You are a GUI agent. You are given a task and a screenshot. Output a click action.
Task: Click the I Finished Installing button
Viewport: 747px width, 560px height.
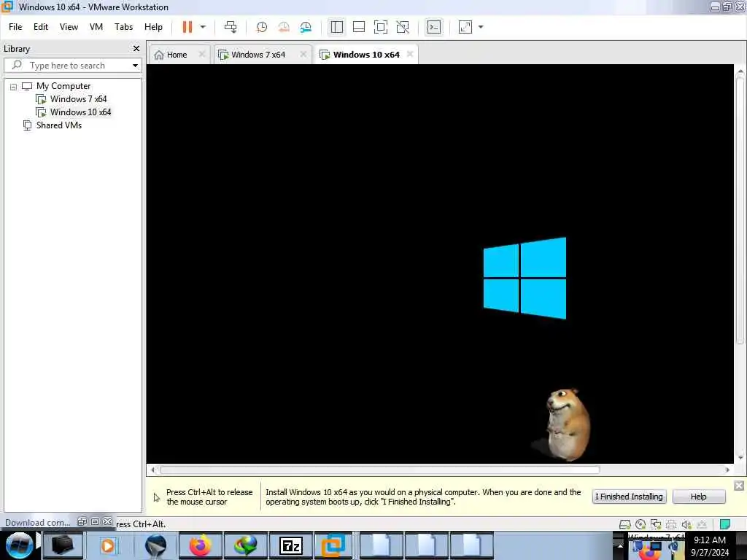pos(629,497)
